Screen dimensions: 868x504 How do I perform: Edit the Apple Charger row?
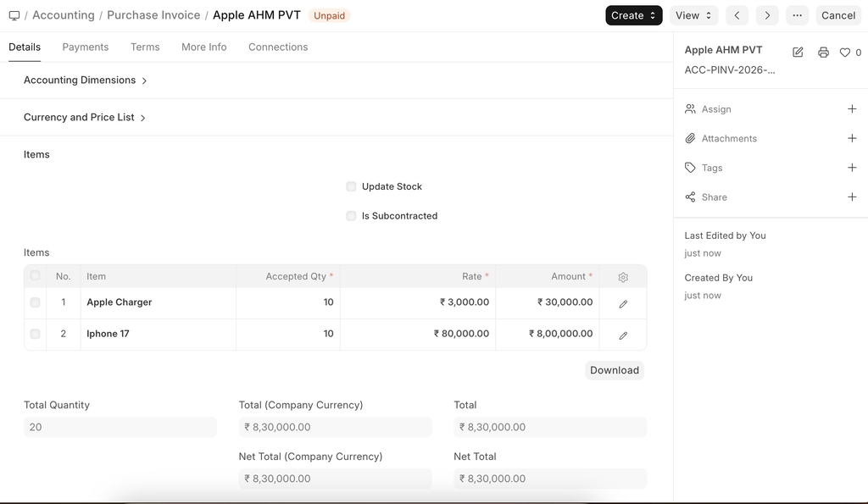623,303
